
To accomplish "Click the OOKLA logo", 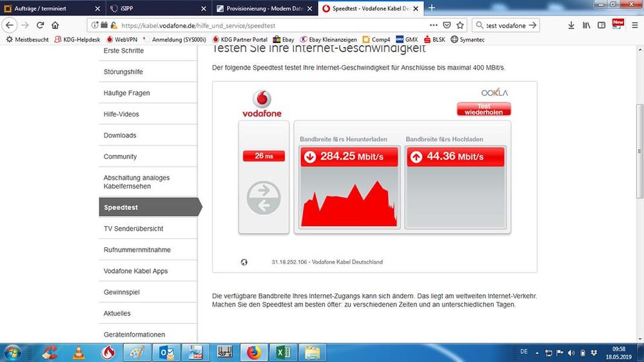I will pyautogui.click(x=494, y=92).
